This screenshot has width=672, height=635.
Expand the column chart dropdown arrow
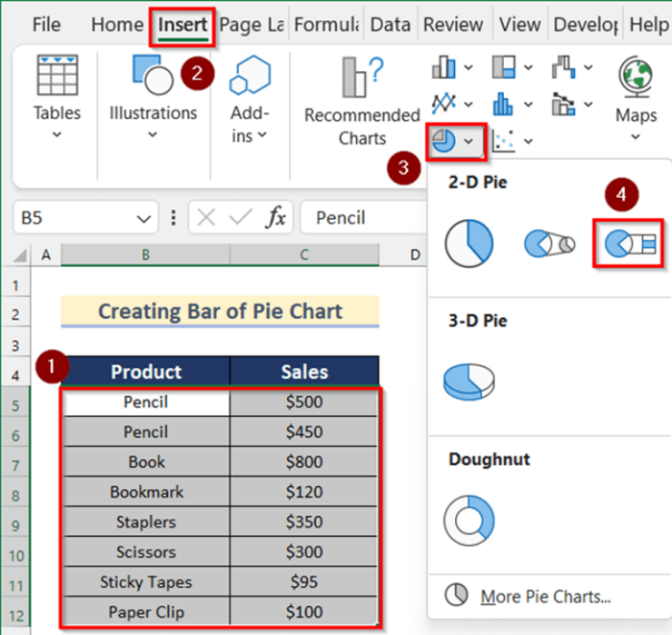point(468,67)
